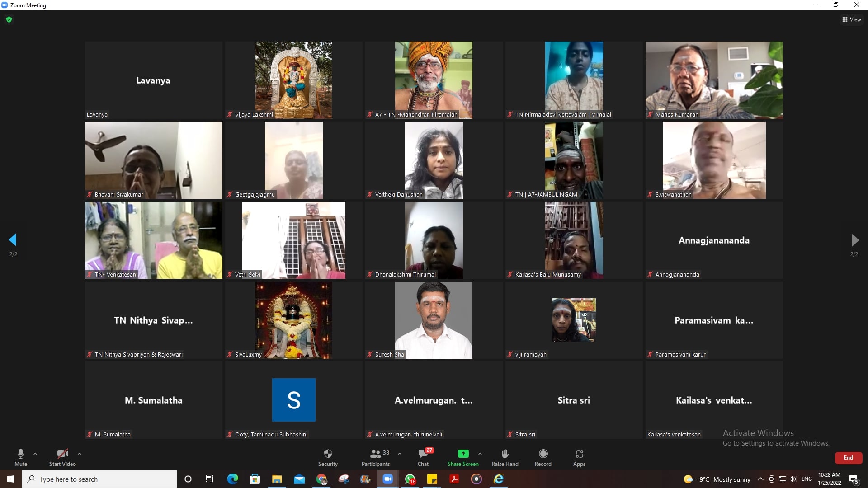
Task: Click the green Share Screen icon
Action: (x=463, y=454)
